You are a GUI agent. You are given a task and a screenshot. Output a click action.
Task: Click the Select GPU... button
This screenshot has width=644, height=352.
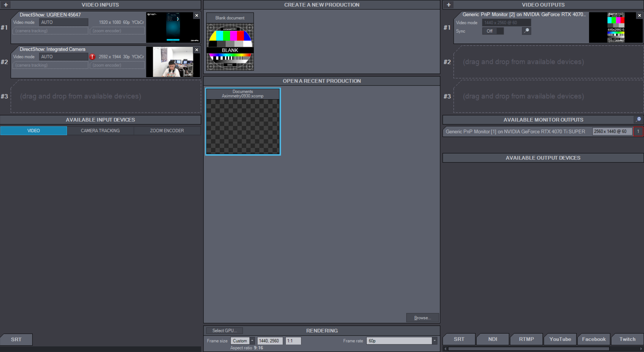(224, 331)
